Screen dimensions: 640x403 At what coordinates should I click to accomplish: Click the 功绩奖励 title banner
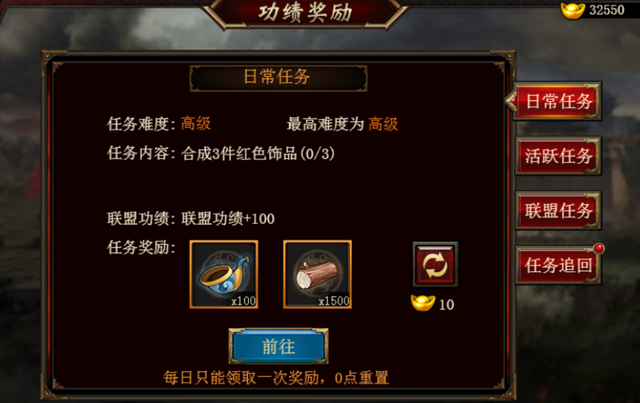[305, 13]
